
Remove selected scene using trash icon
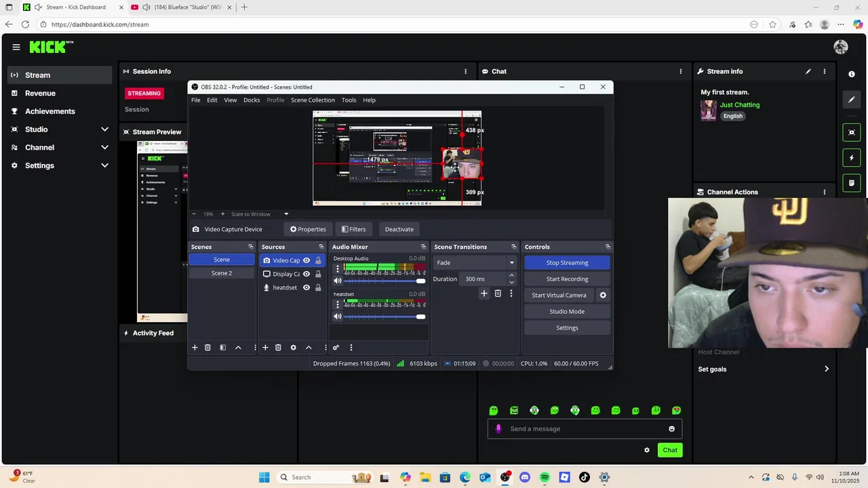(208, 348)
